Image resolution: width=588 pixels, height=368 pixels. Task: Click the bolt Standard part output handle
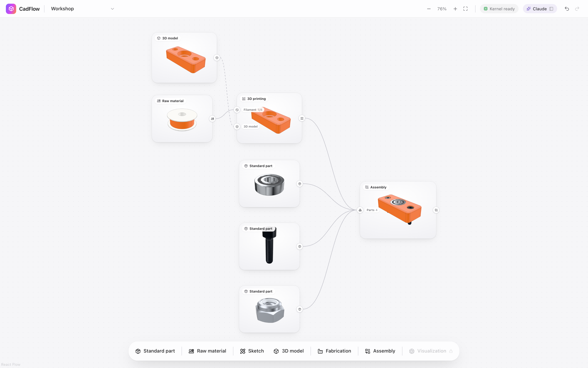pos(300,247)
